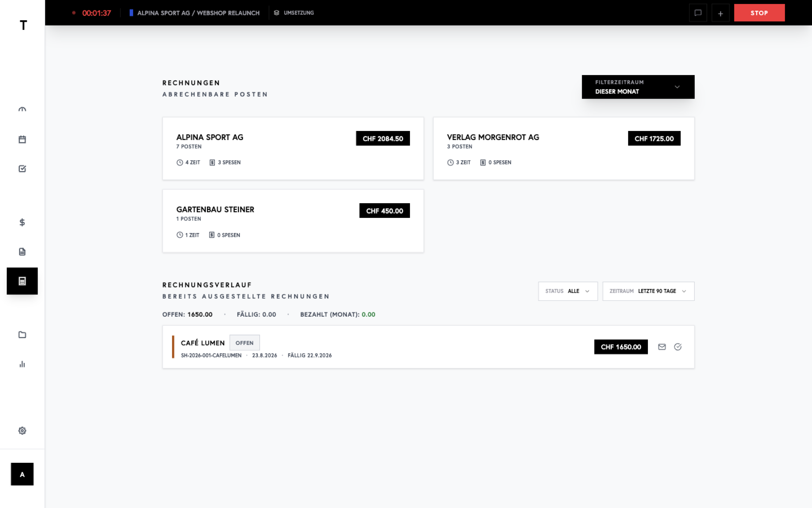This screenshot has height=508, width=812.
Task: Click the T logo at top left
Action: [23, 25]
